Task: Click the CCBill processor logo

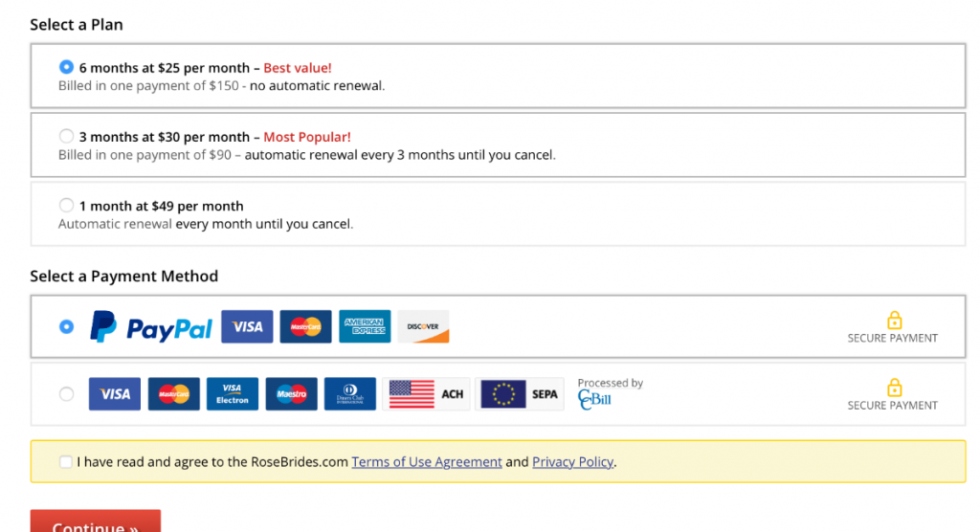Action: pos(594,399)
